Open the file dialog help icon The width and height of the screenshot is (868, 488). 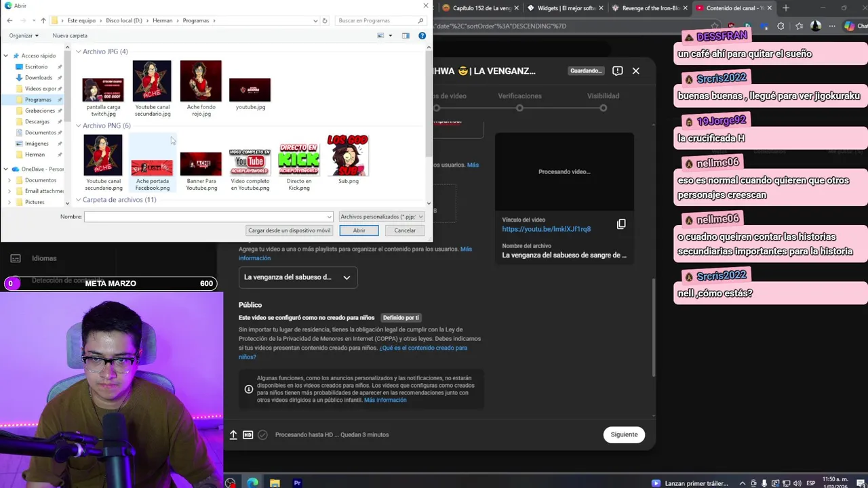(422, 35)
